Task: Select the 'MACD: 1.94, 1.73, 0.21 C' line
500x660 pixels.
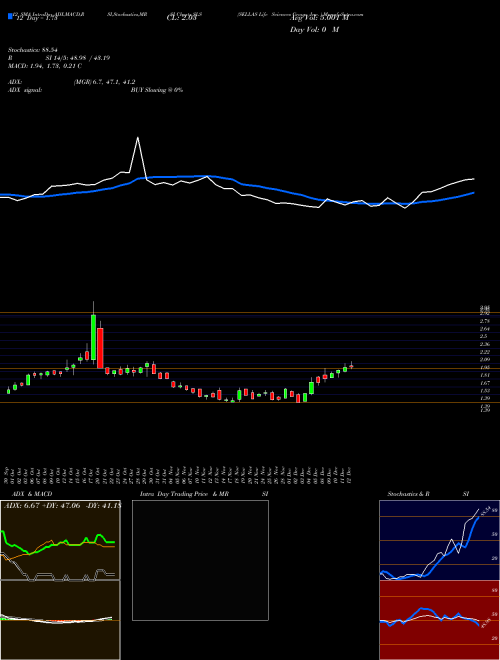Action: click(45, 66)
